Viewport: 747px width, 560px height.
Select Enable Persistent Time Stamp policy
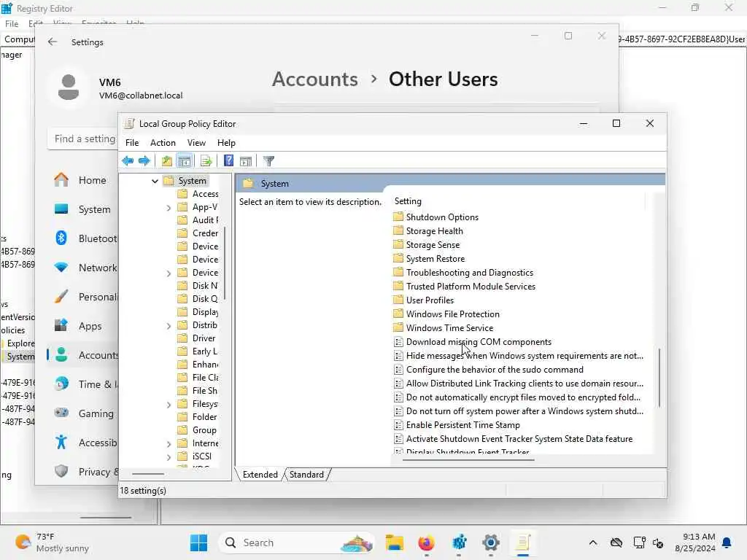(457, 425)
